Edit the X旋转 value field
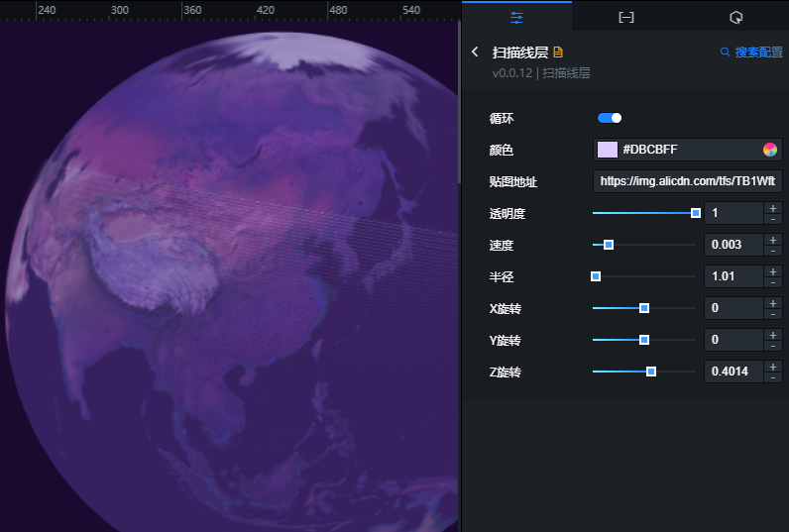 pos(733,308)
